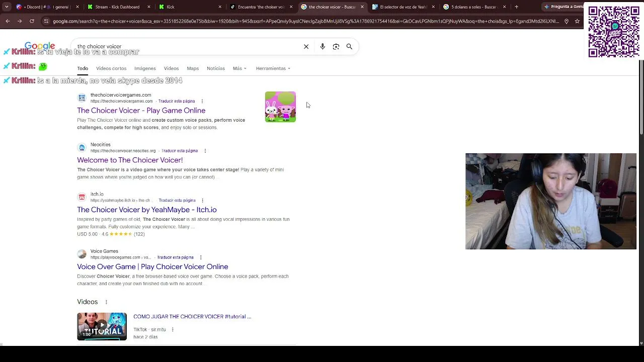This screenshot has height=362, width=644.
Task: Click the itch.io site favicon
Action: click(x=82, y=197)
